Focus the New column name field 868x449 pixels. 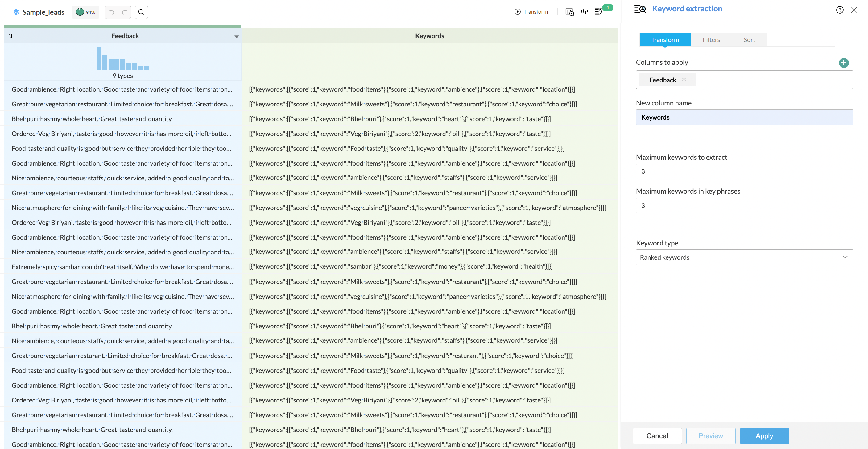click(x=744, y=117)
